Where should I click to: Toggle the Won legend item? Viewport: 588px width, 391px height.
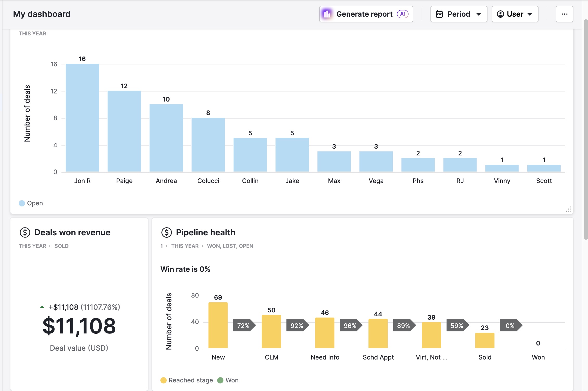point(228,380)
